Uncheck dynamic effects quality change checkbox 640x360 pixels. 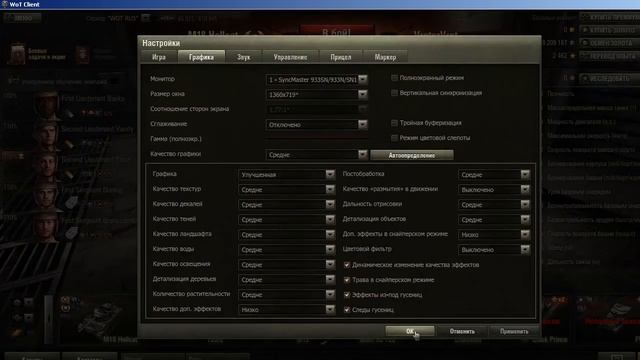347,265
